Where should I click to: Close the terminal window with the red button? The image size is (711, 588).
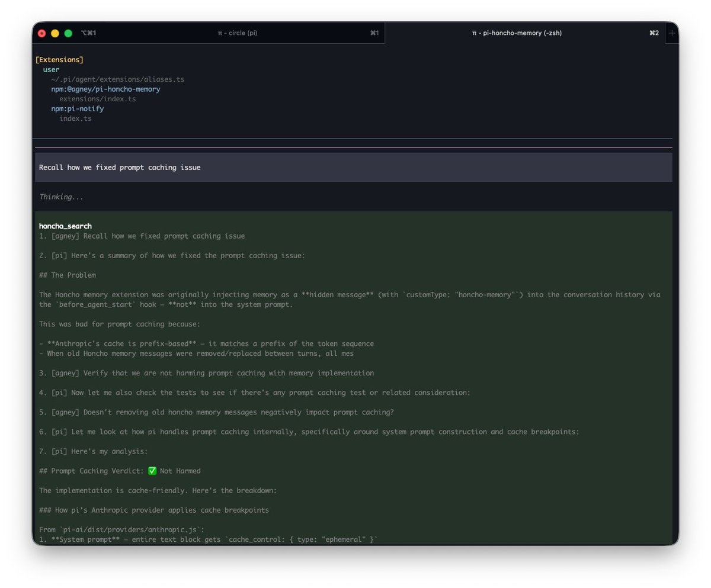pyautogui.click(x=41, y=33)
